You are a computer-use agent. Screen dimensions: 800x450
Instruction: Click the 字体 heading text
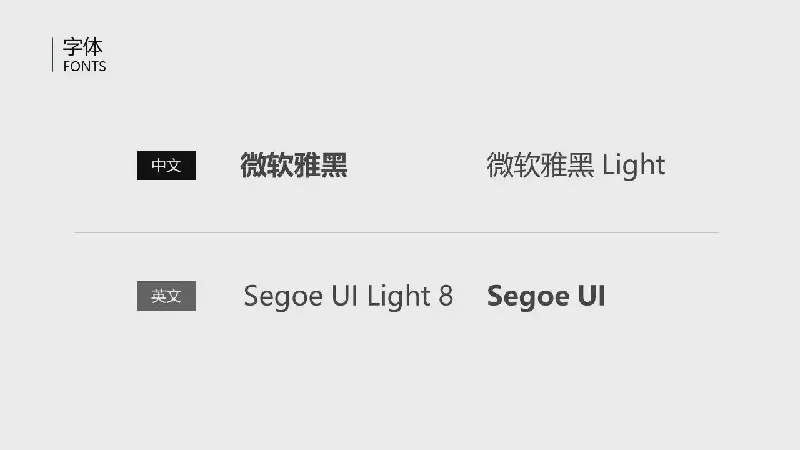click(83, 47)
